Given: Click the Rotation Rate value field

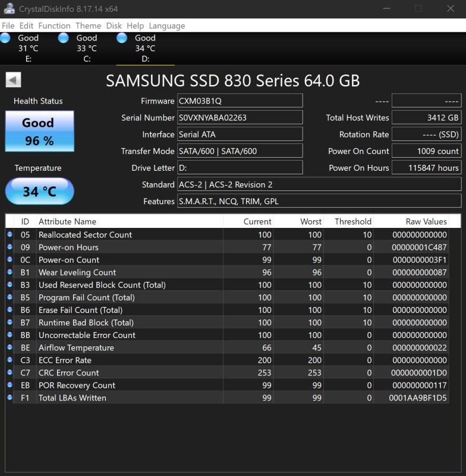Looking at the screenshot, I should (427, 134).
